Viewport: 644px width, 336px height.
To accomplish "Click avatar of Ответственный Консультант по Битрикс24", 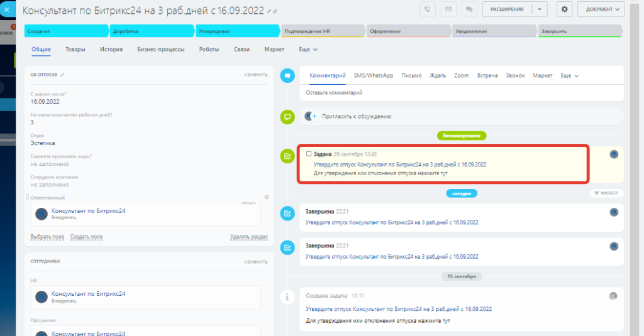I will click(x=42, y=214).
